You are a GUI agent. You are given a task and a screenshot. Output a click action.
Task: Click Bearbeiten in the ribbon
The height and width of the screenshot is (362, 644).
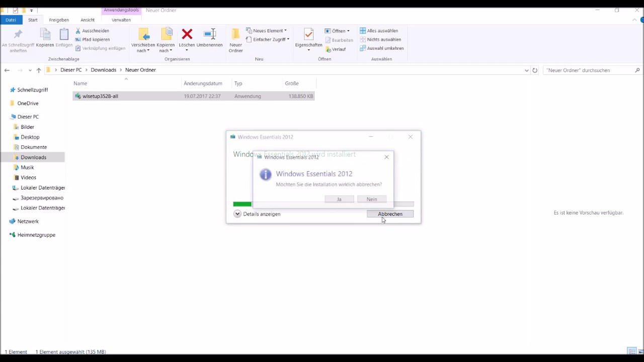(x=339, y=40)
